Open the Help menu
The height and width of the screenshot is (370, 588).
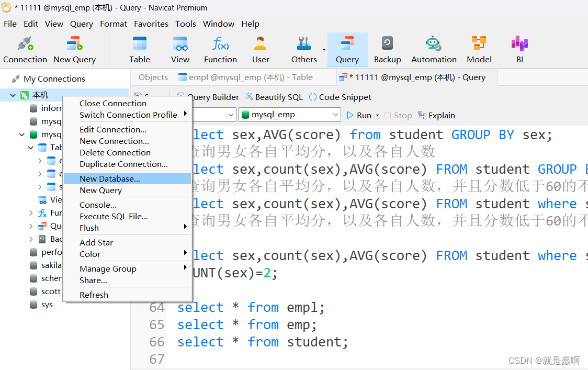coord(250,24)
